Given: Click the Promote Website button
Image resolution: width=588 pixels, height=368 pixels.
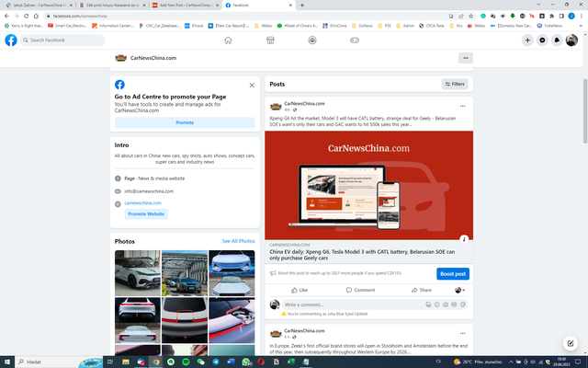Looking at the screenshot, I should pos(146,214).
